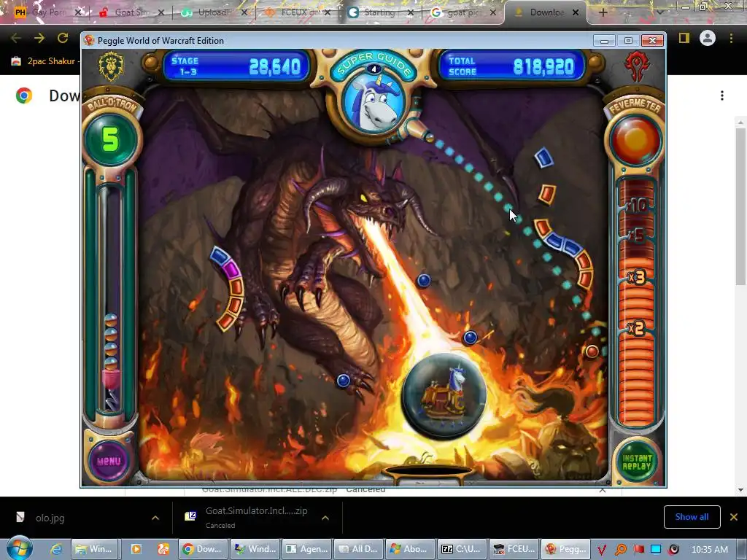Image resolution: width=747 pixels, height=560 pixels.
Task: Expand options for Goat.Simulator zip download
Action: pos(325,518)
